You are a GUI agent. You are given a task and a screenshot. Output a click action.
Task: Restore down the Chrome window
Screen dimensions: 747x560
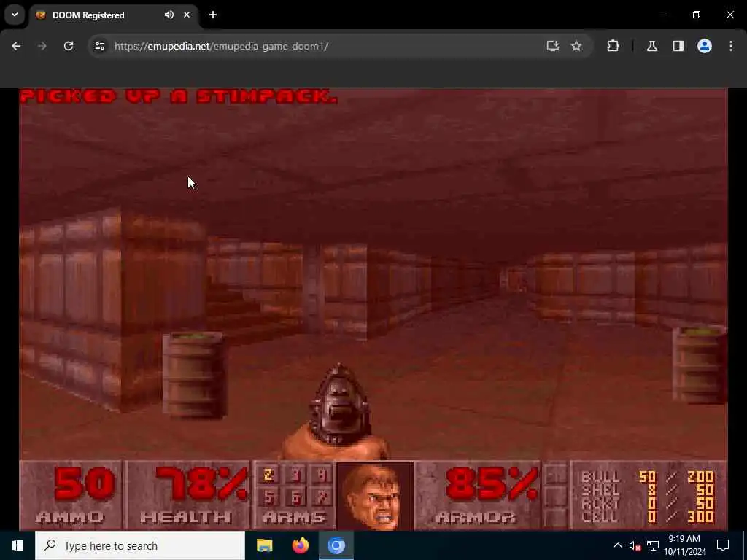[697, 15]
